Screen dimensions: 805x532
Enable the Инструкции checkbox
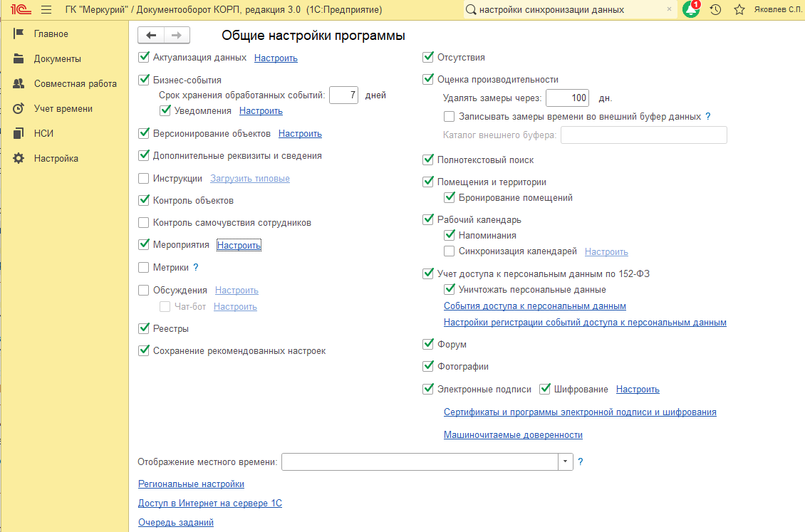click(x=144, y=179)
